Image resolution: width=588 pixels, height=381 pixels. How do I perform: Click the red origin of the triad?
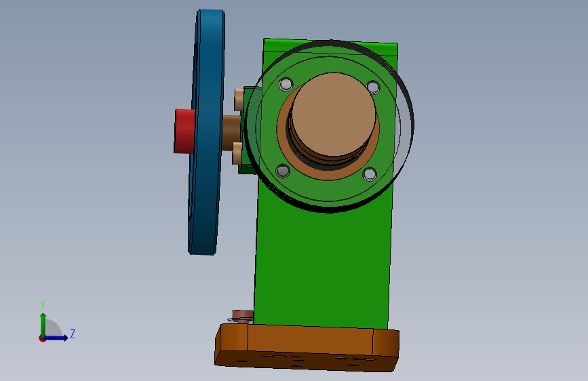point(42,338)
